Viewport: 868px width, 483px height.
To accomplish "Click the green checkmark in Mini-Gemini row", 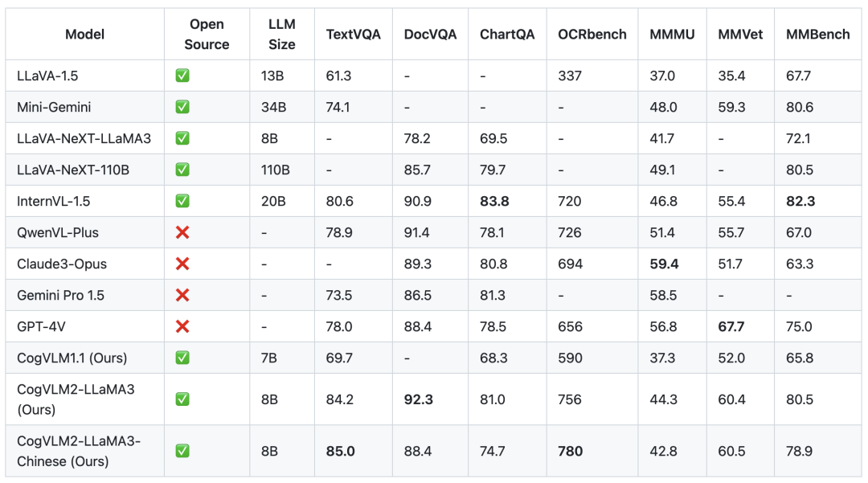I will pos(182,107).
